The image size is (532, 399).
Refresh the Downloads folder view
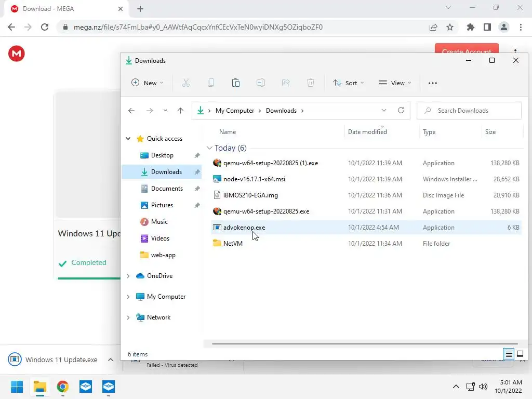tap(401, 110)
